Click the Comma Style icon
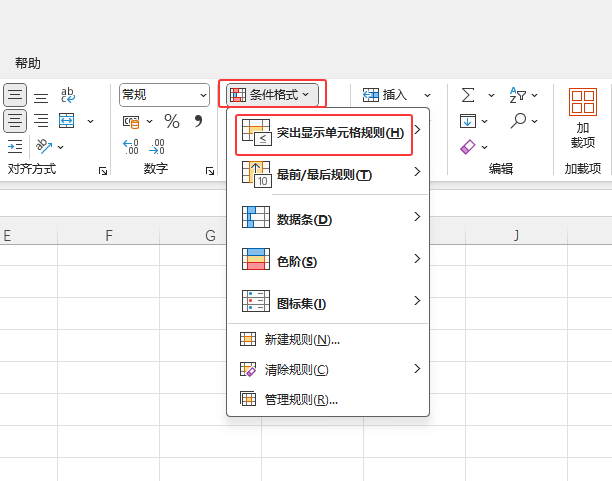This screenshot has height=481, width=612. click(x=198, y=121)
